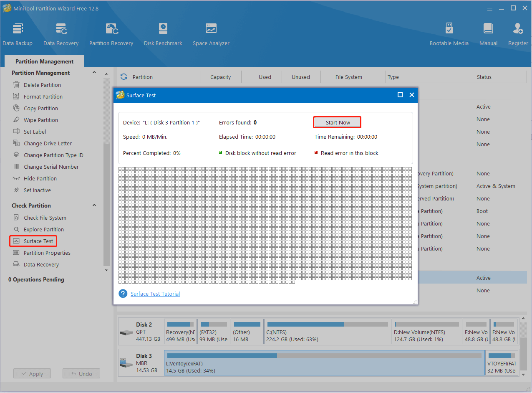Screen dimensions: 532x393
Task: Open the hamburger menu in the title bar
Action: (x=489, y=8)
